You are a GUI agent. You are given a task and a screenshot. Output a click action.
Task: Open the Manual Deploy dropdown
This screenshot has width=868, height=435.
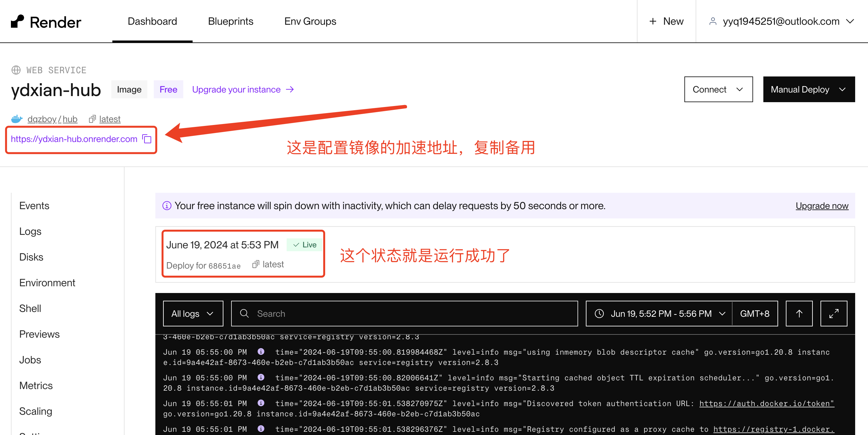(x=809, y=89)
